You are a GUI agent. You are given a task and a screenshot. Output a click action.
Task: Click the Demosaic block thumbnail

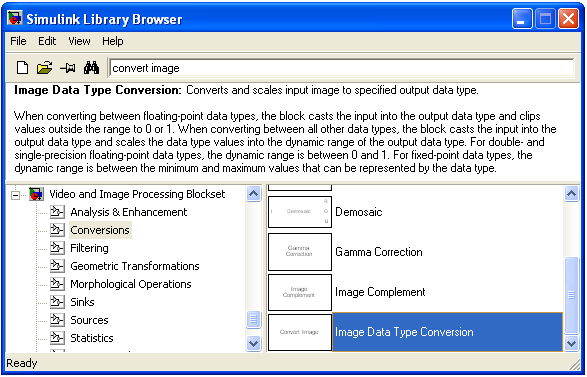(x=300, y=212)
